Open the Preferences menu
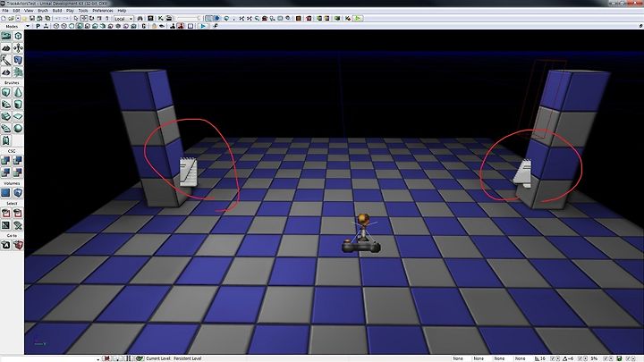 coord(103,10)
